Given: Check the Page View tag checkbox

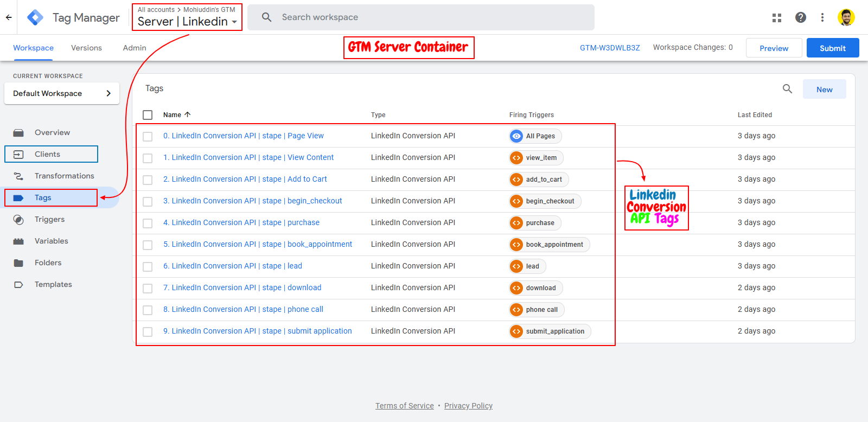Looking at the screenshot, I should coord(148,136).
